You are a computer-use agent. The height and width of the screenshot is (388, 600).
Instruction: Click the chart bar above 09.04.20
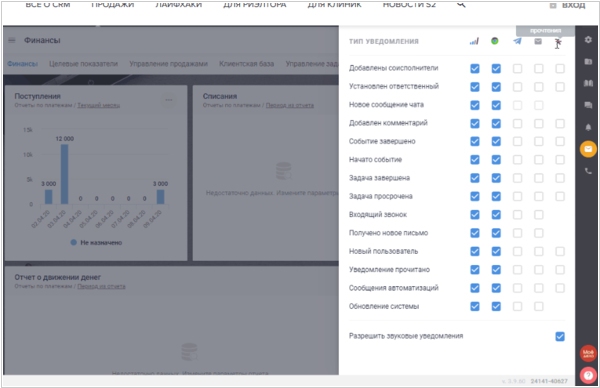160,197
